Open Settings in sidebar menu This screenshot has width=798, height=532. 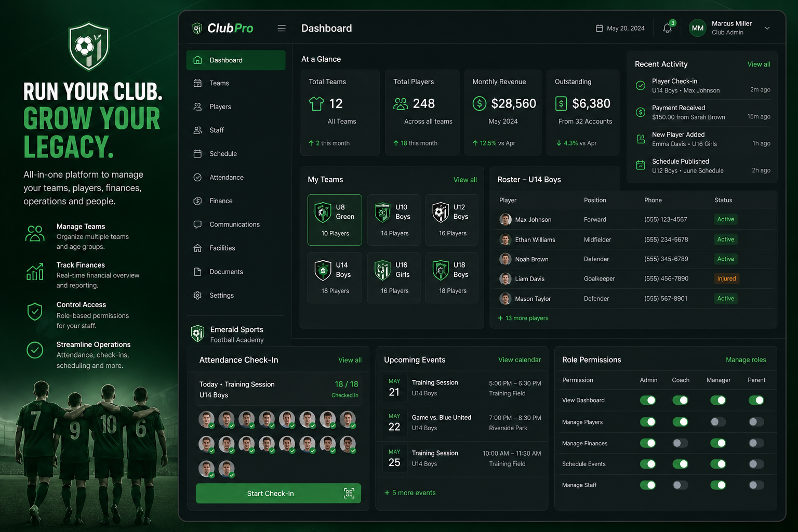[236, 295]
